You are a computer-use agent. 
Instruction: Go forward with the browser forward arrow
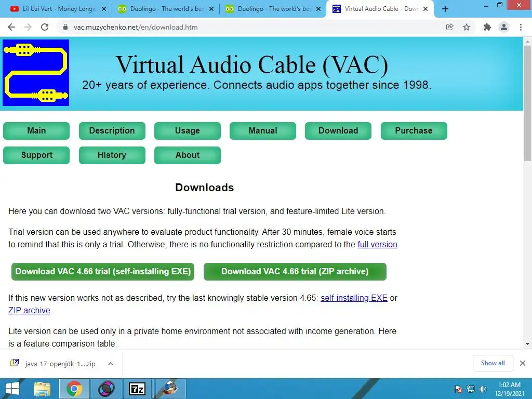[28, 27]
